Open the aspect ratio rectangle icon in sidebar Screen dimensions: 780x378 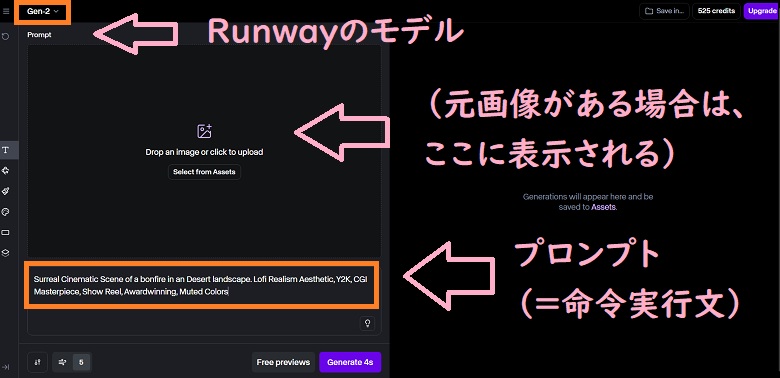coord(6,232)
